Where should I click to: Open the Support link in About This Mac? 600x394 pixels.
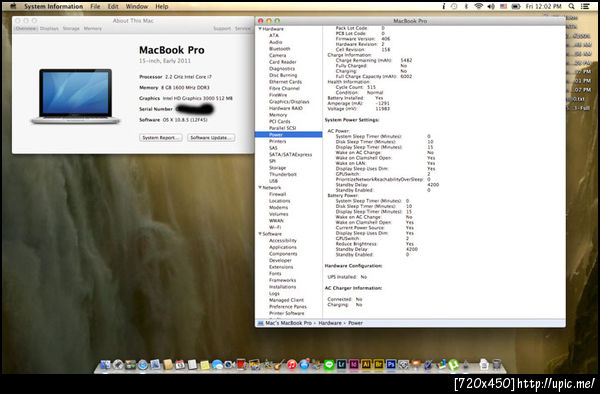coord(222,28)
